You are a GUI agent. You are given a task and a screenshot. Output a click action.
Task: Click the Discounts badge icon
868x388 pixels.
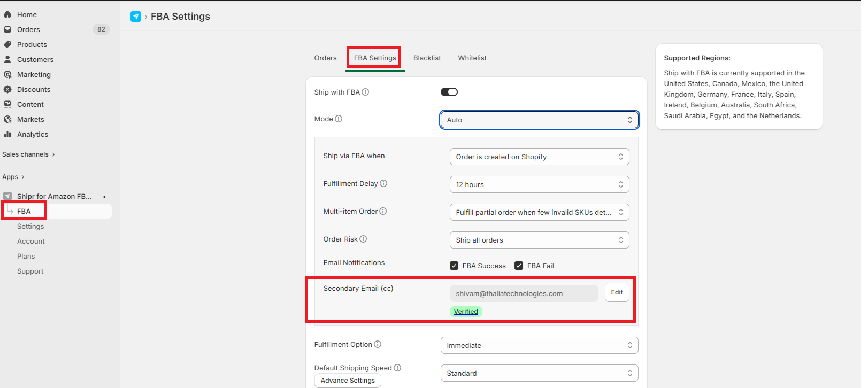point(7,89)
